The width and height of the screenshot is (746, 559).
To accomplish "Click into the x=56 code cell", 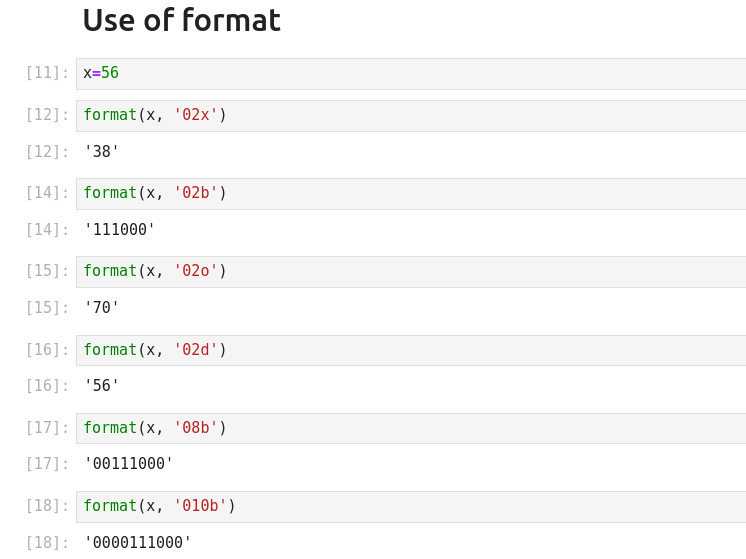I will 400,74.
